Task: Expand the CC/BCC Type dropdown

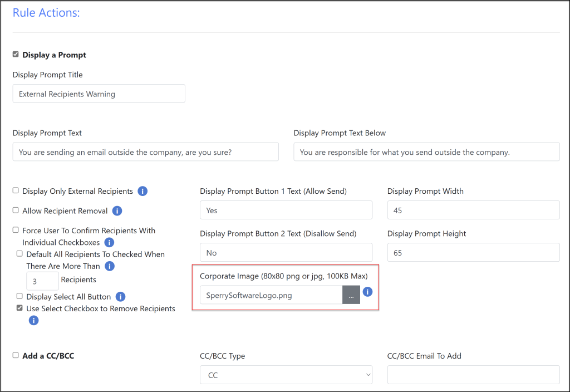Action: click(286, 375)
